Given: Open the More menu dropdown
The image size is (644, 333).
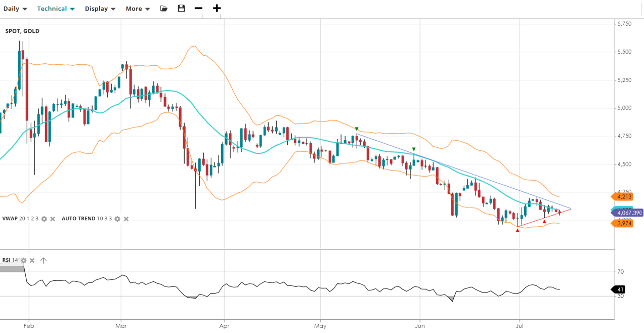Looking at the screenshot, I should coord(138,9).
